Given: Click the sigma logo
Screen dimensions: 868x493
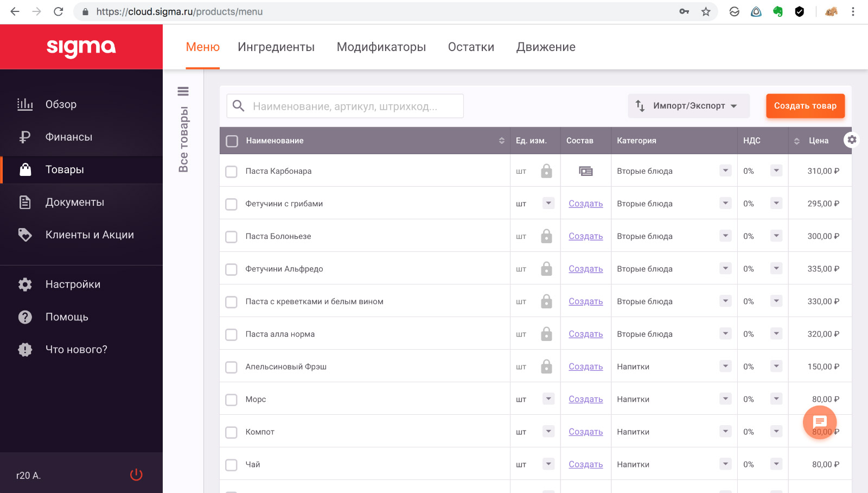Looking at the screenshot, I should click(81, 47).
